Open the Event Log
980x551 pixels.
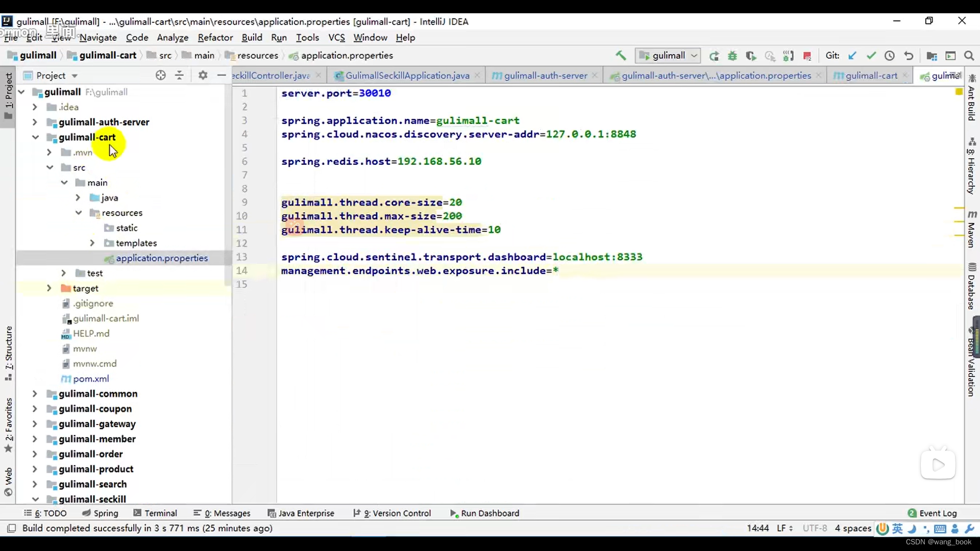933,513
